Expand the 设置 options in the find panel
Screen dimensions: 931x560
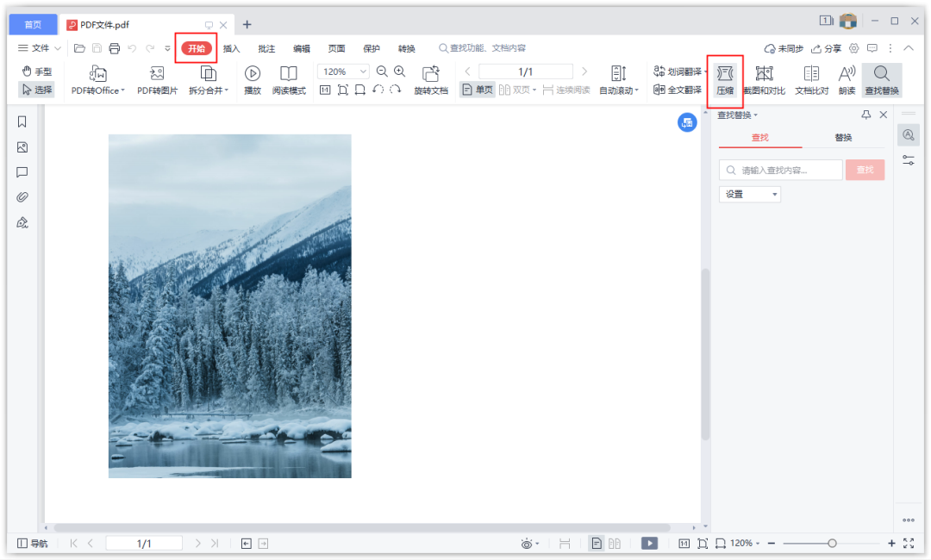pyautogui.click(x=748, y=194)
